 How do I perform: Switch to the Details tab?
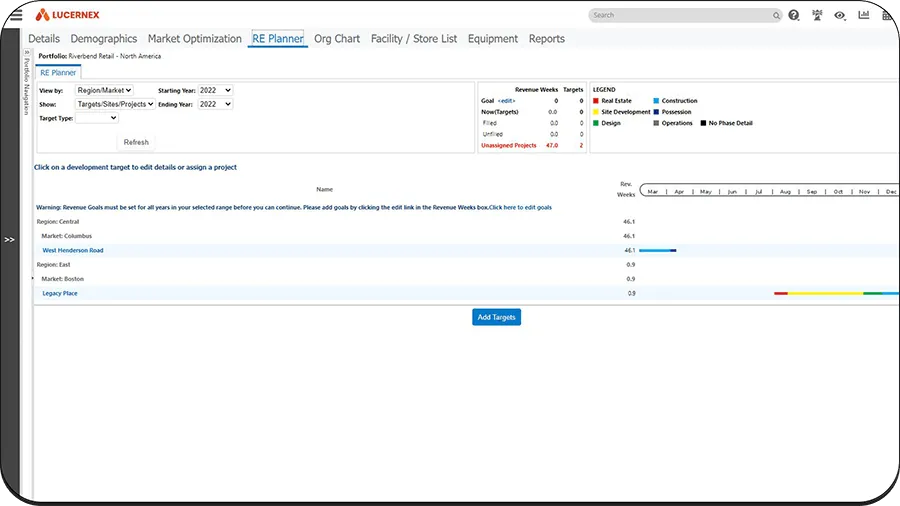pos(44,38)
